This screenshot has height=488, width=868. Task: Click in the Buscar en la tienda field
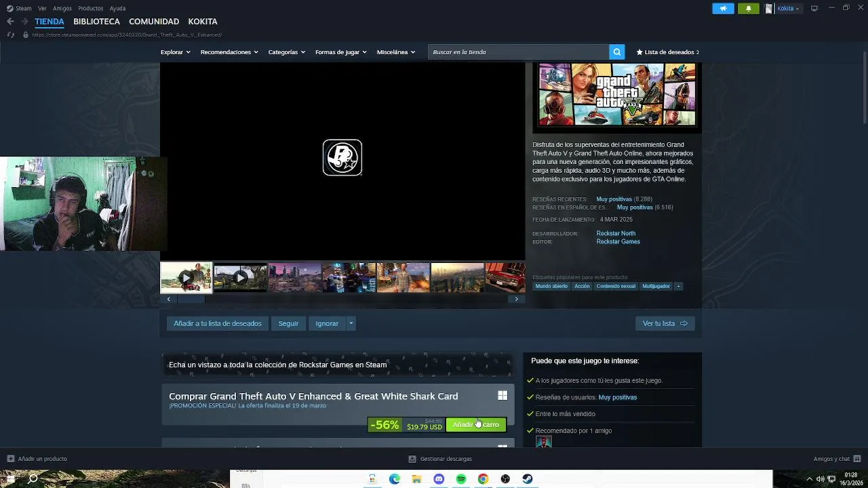[519, 52]
